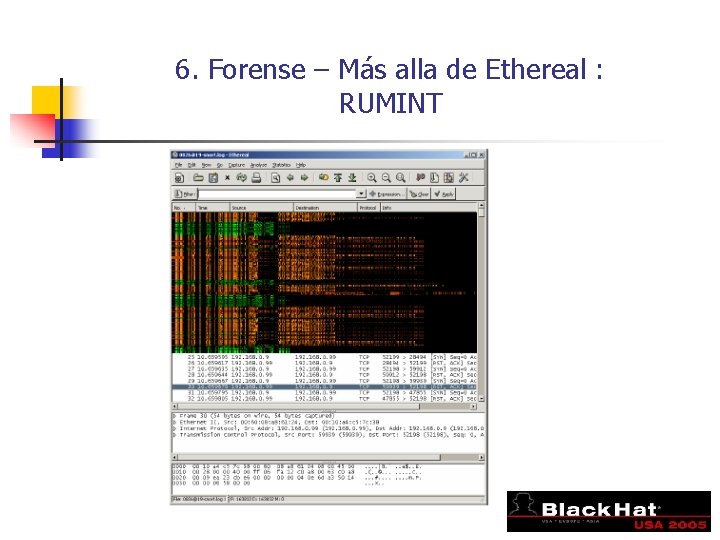Open the filter history dropdown arrow

click(362, 194)
